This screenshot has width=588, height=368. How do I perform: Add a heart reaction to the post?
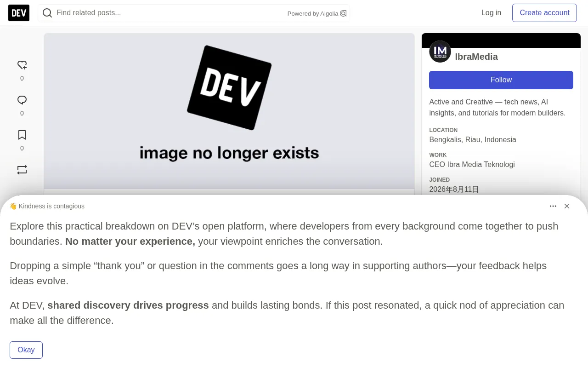tap(22, 65)
